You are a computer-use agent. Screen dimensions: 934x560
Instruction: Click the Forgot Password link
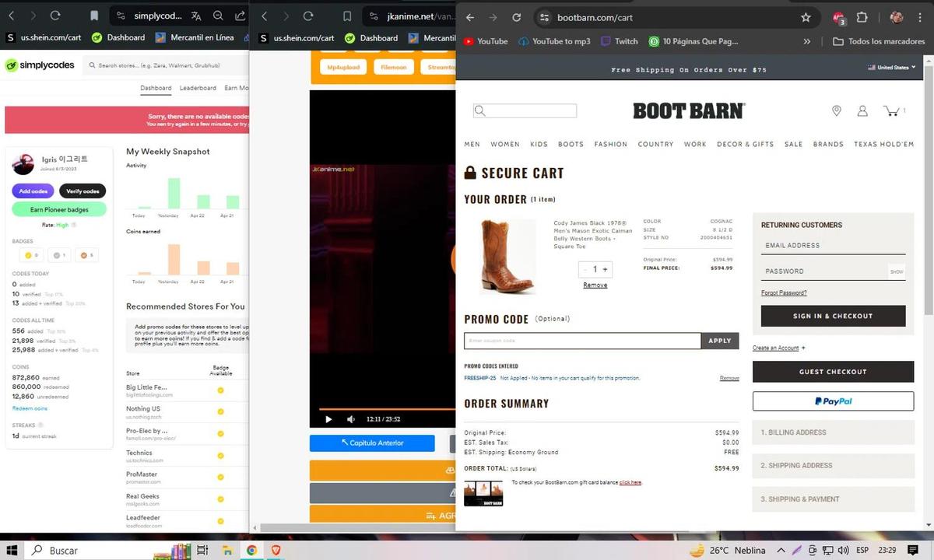tap(783, 292)
